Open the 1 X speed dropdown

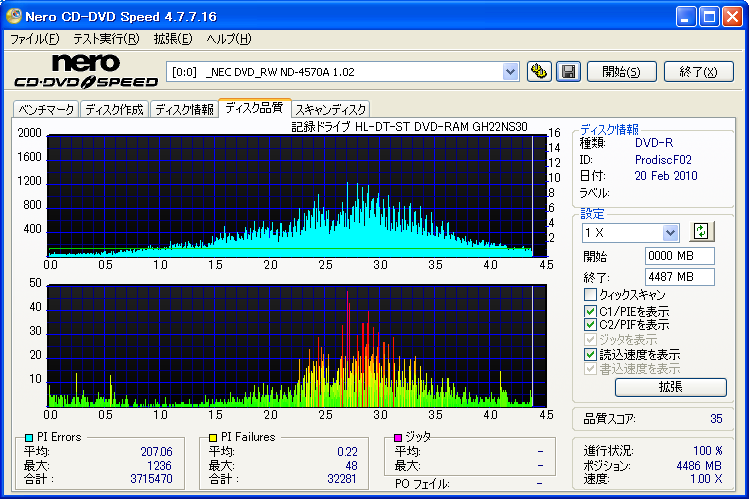670,233
